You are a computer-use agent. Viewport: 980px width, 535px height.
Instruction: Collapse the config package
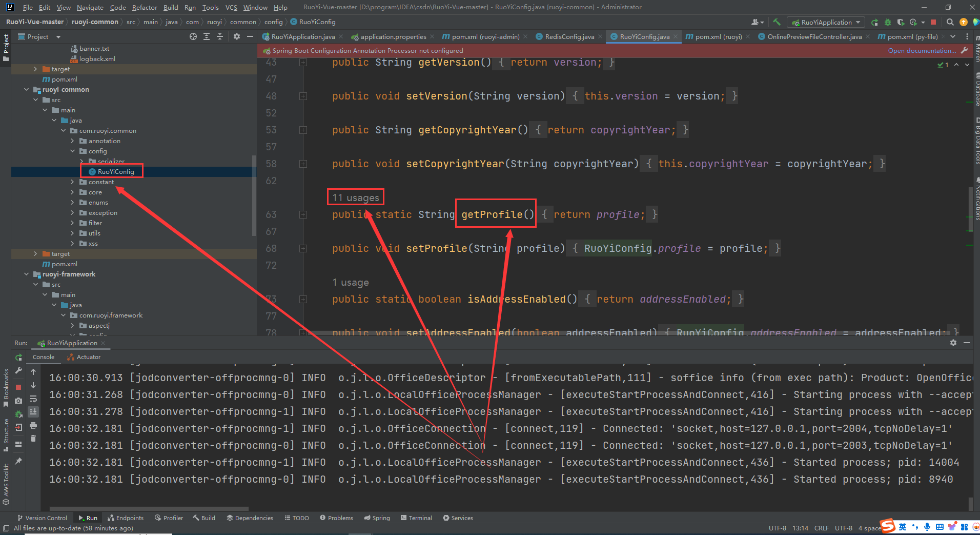click(x=72, y=151)
